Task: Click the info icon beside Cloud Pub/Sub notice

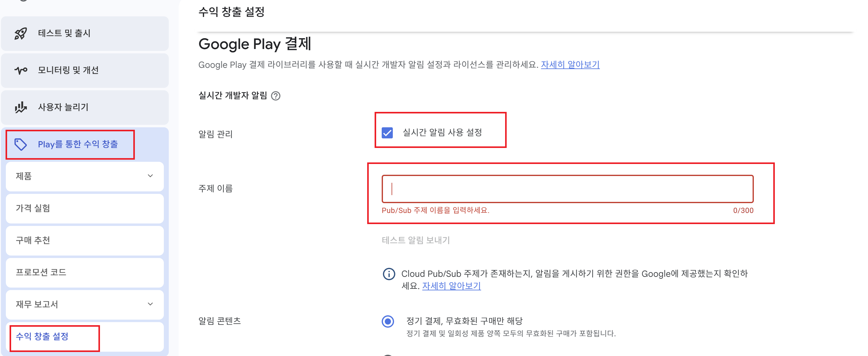Action: tap(388, 274)
